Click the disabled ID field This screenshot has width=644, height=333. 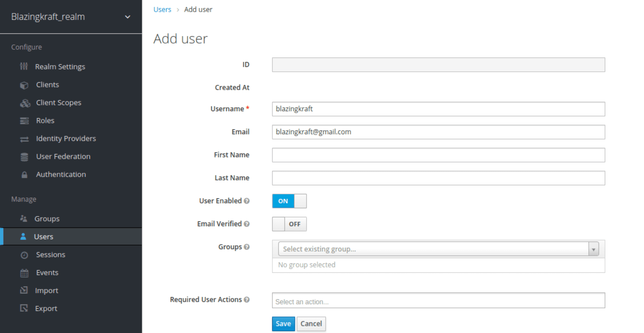coord(438,65)
